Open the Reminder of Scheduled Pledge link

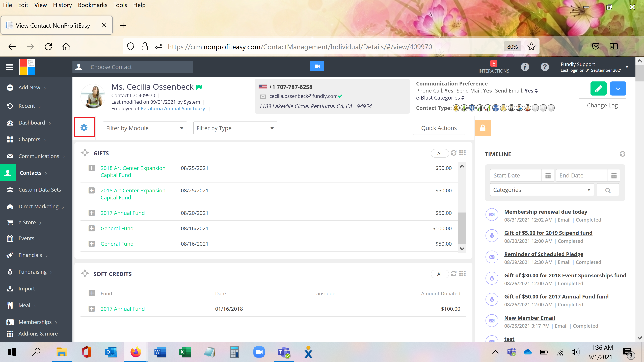[x=544, y=254]
